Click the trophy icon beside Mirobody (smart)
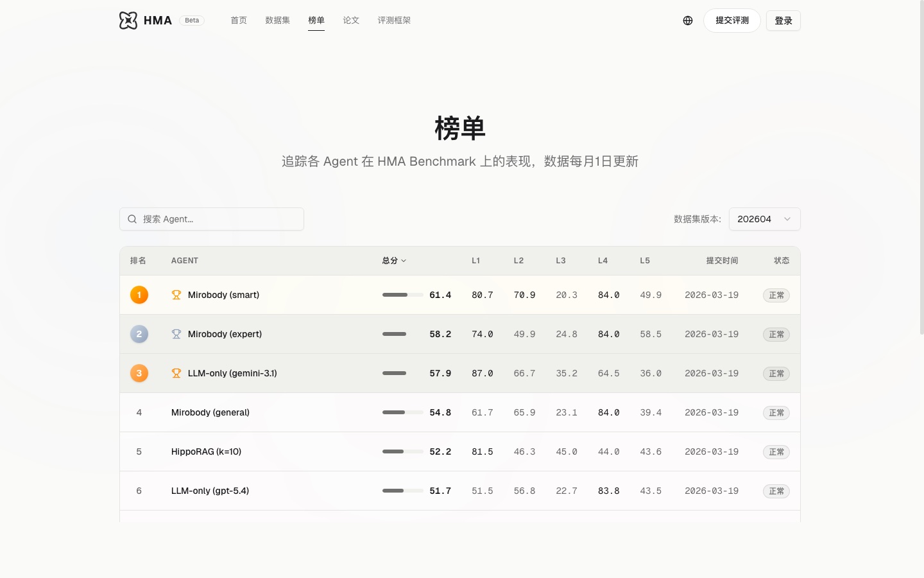Image resolution: width=924 pixels, height=578 pixels. 176,295
